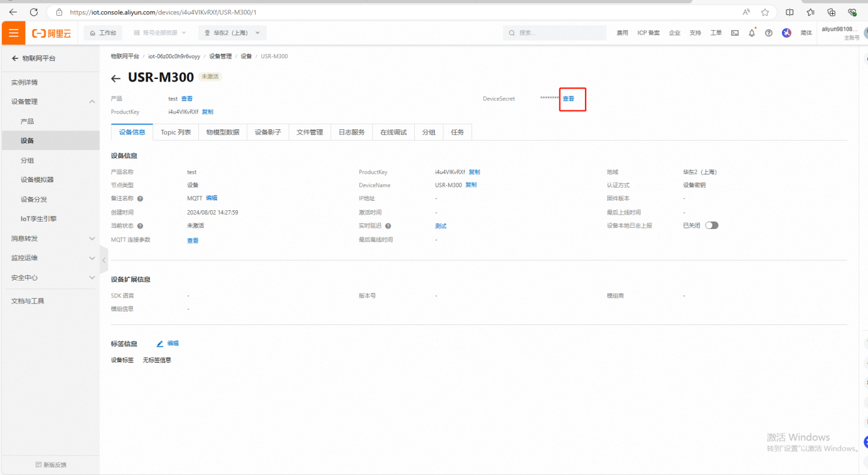The image size is (868, 475).
Task: Open the 华东2（上海） region dropdown
Action: (232, 33)
